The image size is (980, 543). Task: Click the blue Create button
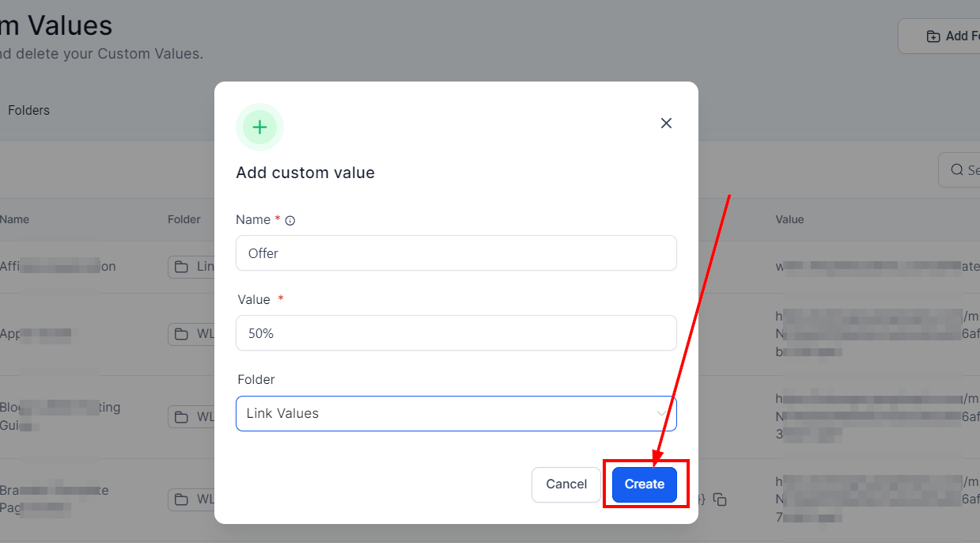tap(644, 484)
